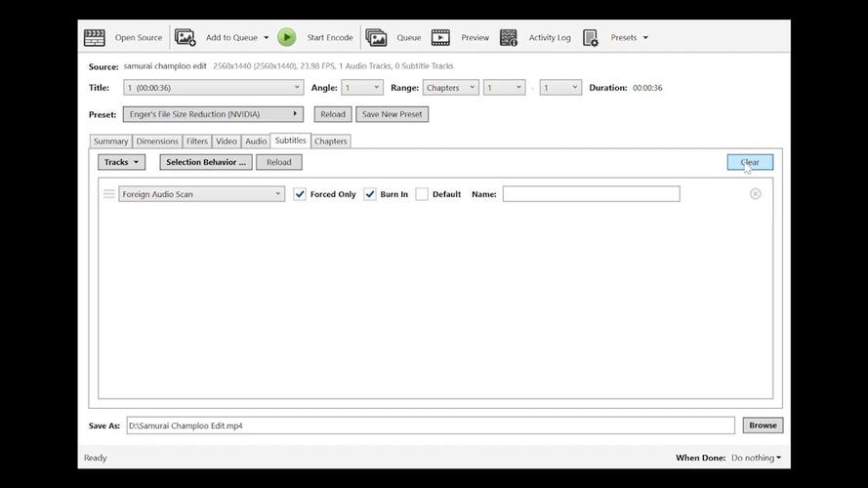Click the green Start Encode play icon

[287, 38]
